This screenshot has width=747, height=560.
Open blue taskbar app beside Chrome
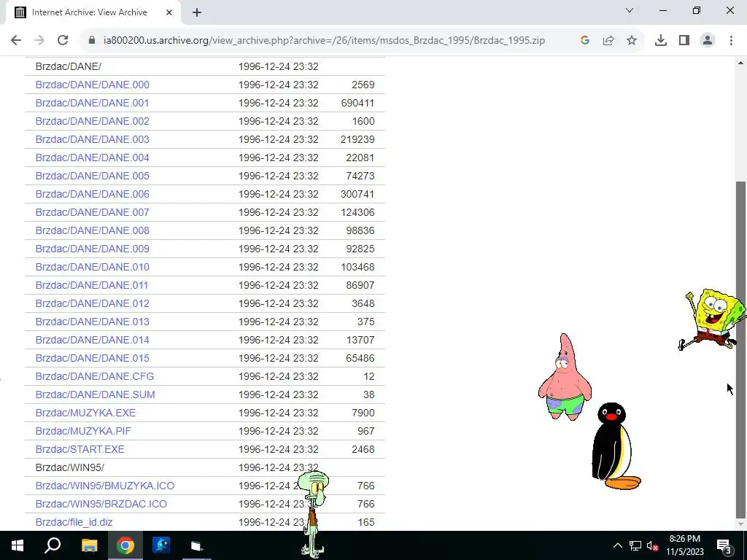(161, 545)
